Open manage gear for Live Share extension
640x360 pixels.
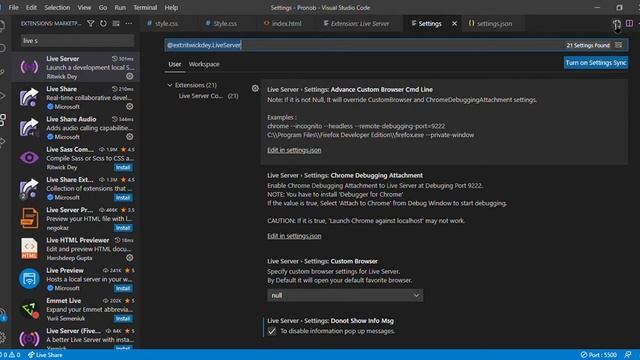pos(129,106)
